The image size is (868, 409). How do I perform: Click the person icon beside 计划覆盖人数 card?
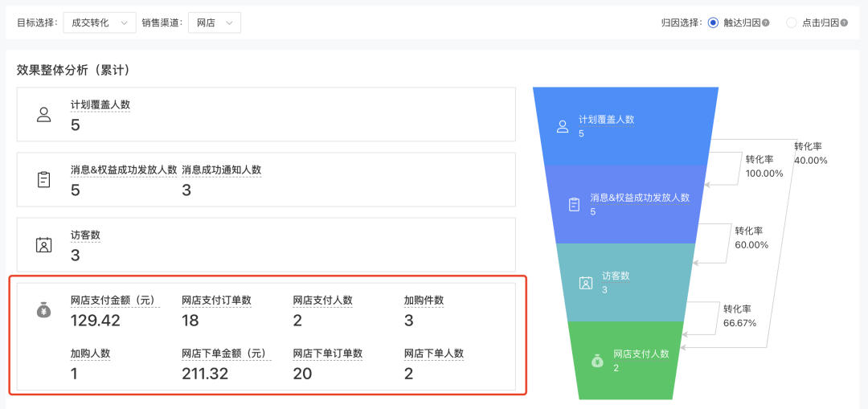(43, 115)
